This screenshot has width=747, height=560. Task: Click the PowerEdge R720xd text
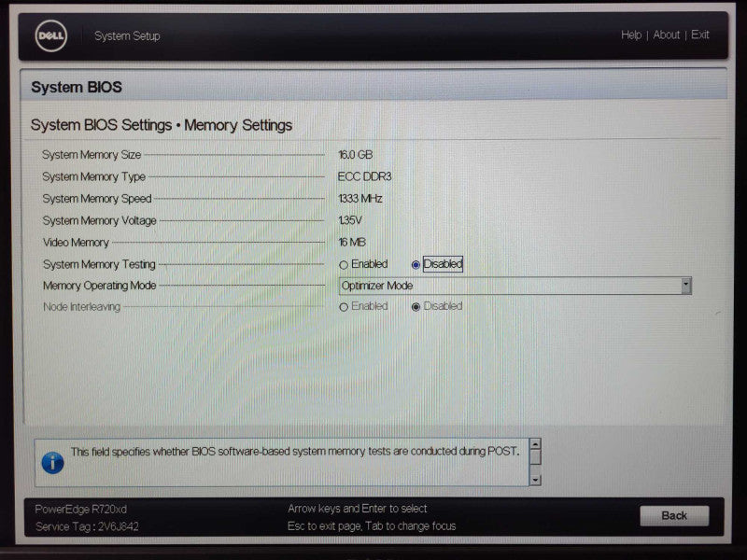tap(81, 510)
